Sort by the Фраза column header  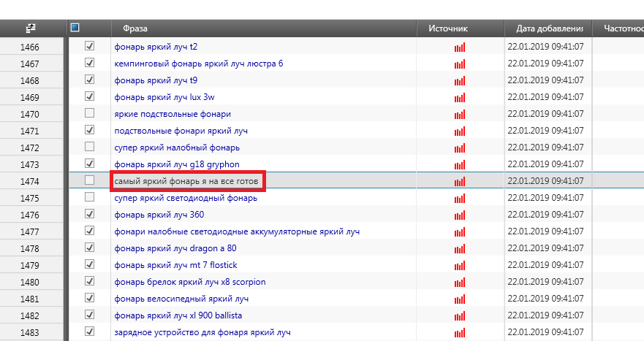coord(135,28)
